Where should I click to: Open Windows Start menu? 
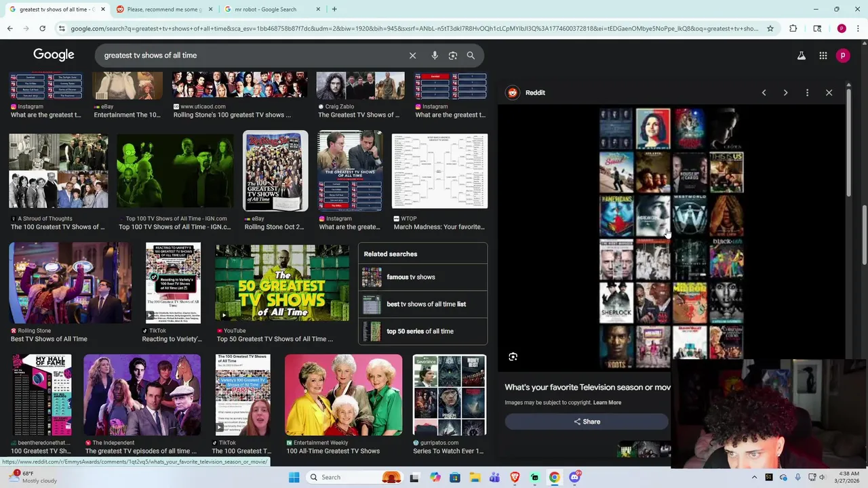(294, 477)
